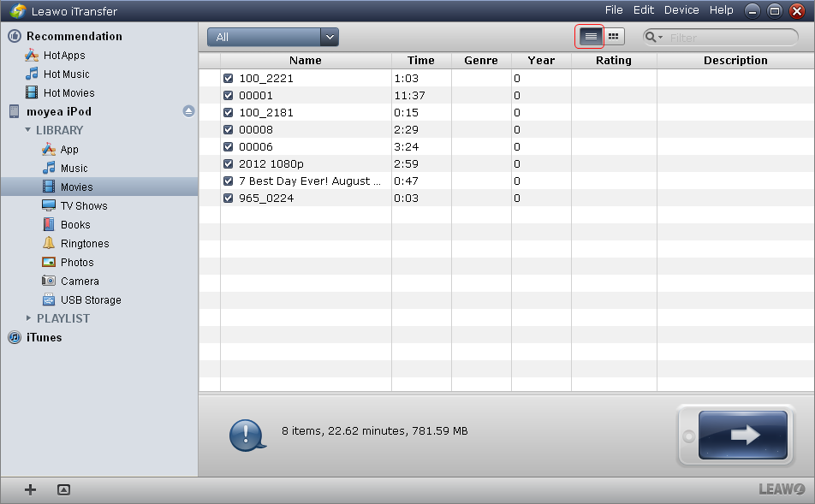The width and height of the screenshot is (815, 504).
Task: Select the iTunes label in sidebar
Action: tap(45, 338)
